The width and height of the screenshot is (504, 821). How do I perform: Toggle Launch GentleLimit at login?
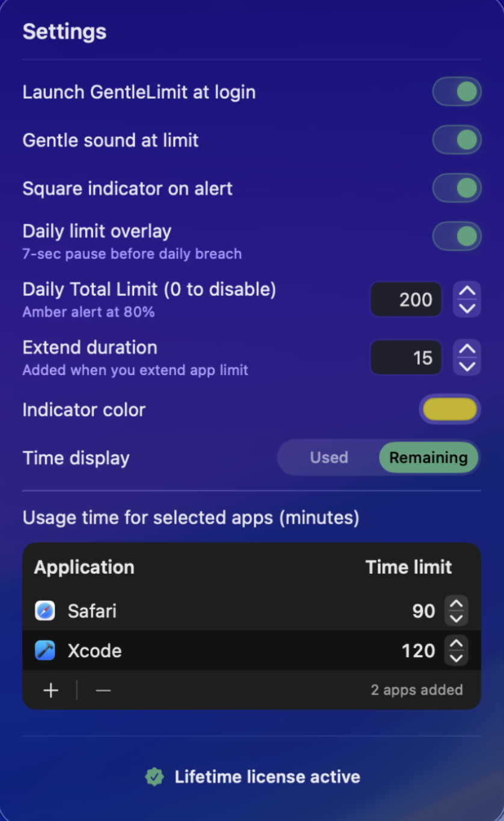(457, 92)
